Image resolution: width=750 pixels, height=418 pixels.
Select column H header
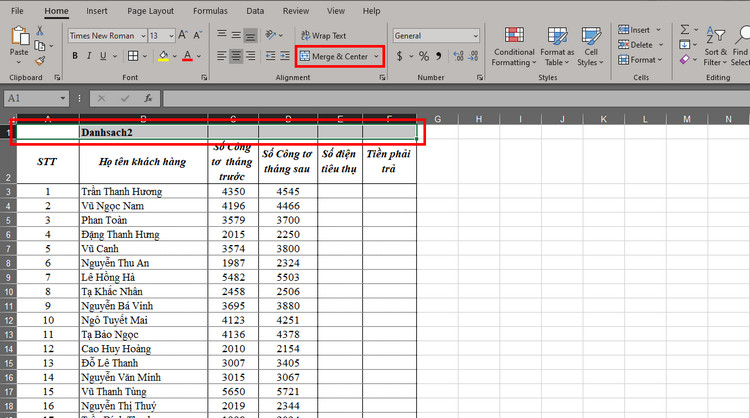coord(479,120)
